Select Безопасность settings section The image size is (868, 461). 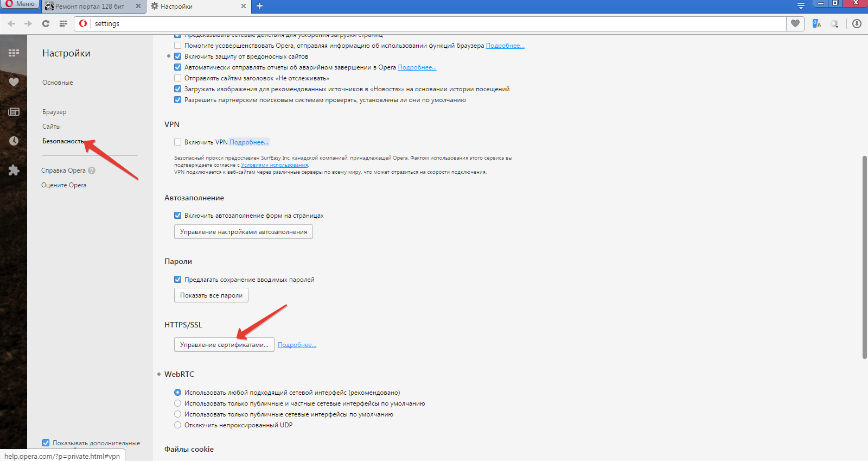63,141
